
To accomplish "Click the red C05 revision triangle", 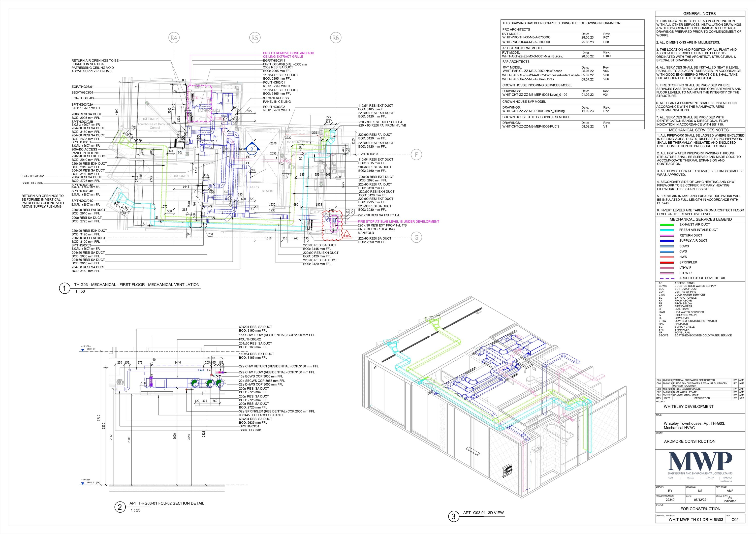I will click(x=347, y=235).
